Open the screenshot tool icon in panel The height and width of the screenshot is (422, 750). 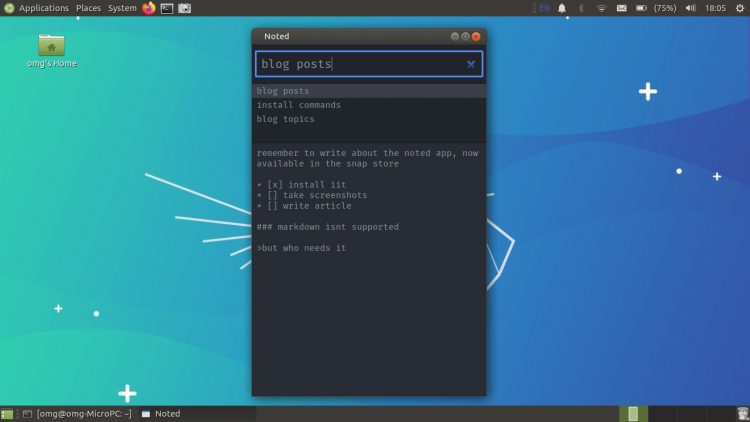(x=185, y=8)
